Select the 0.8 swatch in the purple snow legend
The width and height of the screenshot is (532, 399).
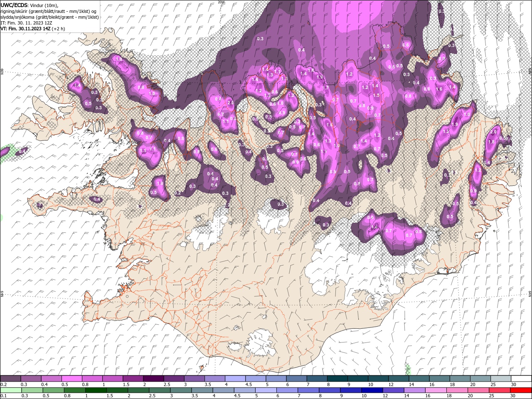tap(92, 379)
